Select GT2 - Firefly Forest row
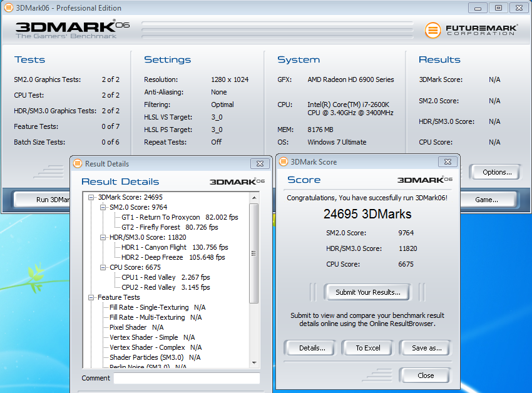Viewport: 532px width, 393px height. (x=170, y=227)
